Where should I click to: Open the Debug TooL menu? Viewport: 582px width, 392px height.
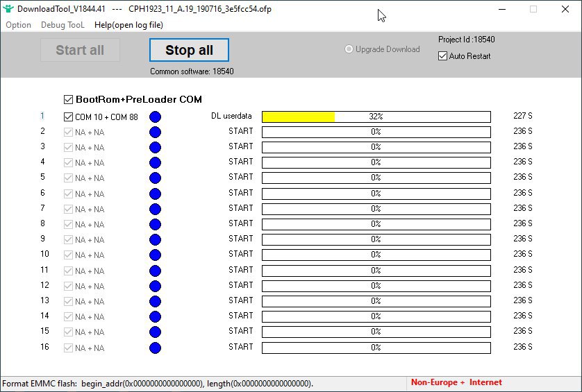click(63, 25)
